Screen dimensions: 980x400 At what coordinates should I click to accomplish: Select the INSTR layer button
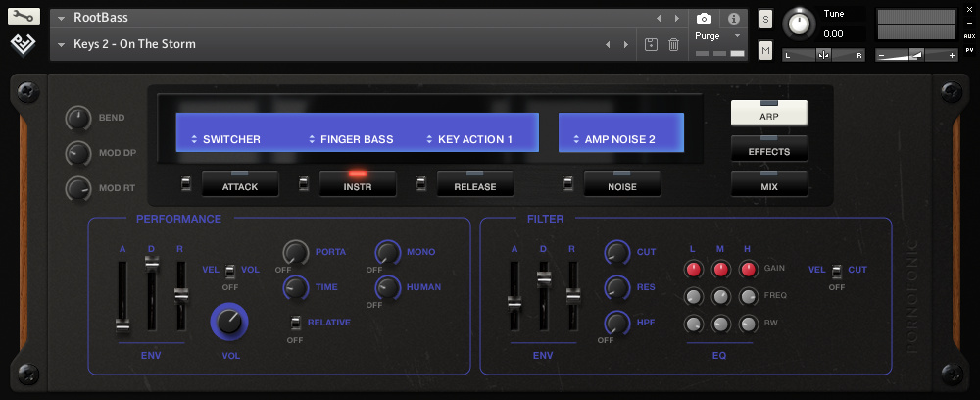click(358, 183)
